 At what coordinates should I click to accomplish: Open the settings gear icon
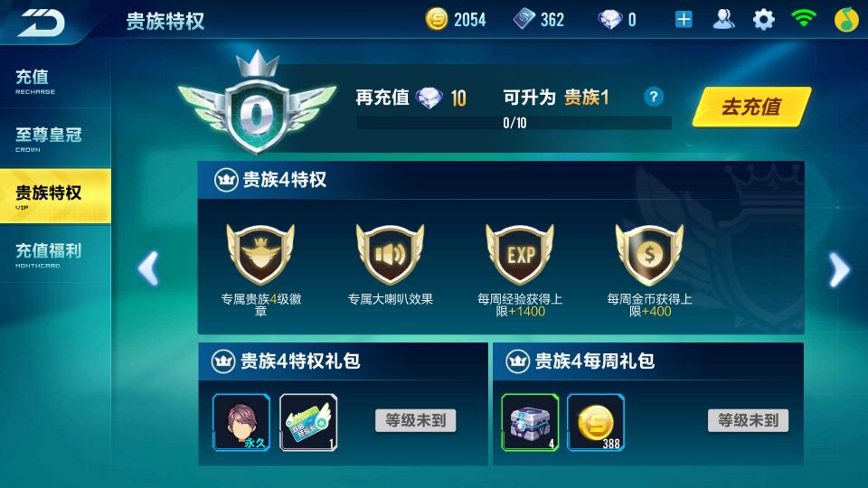763,20
